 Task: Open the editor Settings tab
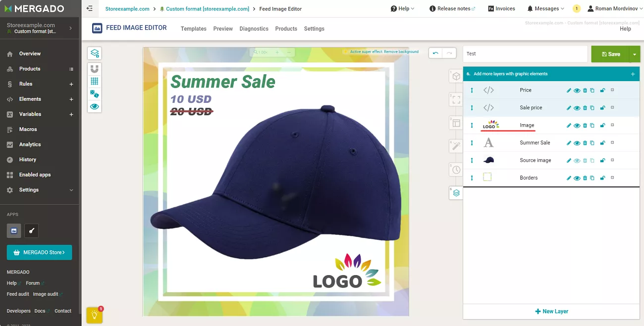314,29
